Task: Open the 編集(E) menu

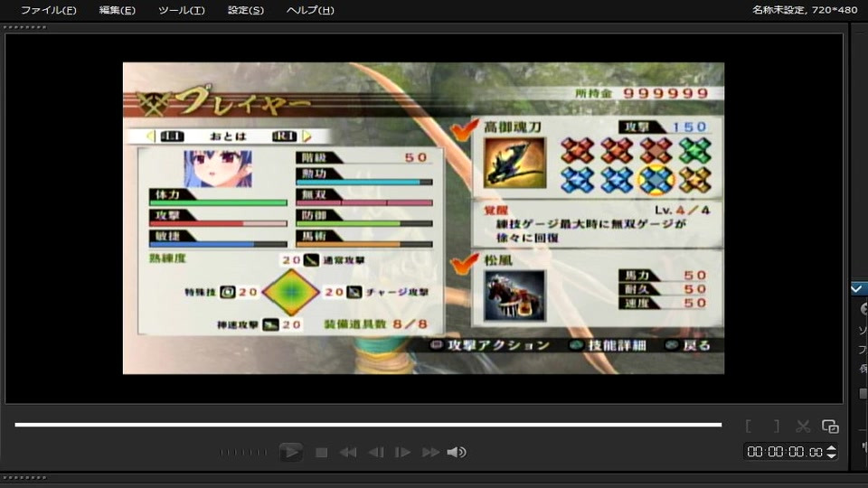Action: pyautogui.click(x=117, y=10)
